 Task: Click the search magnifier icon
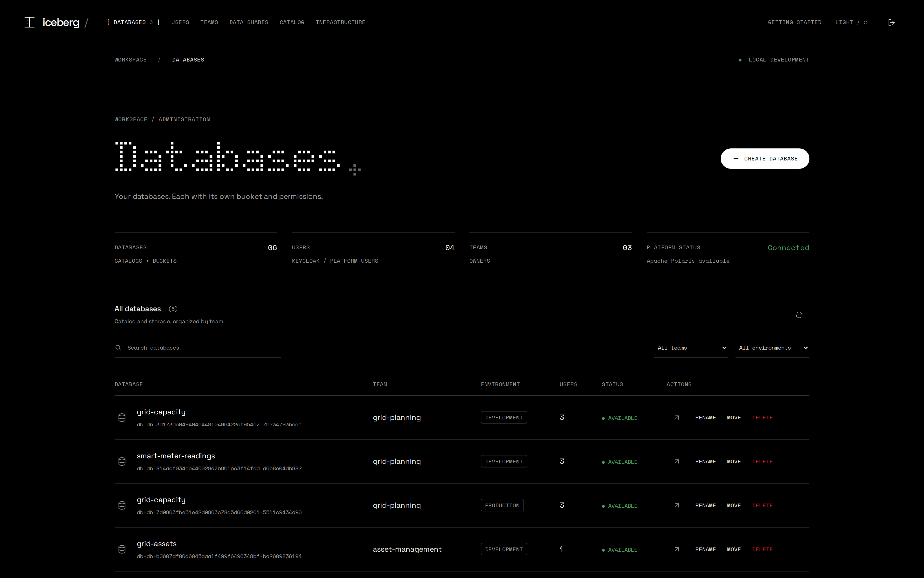pyautogui.click(x=118, y=348)
